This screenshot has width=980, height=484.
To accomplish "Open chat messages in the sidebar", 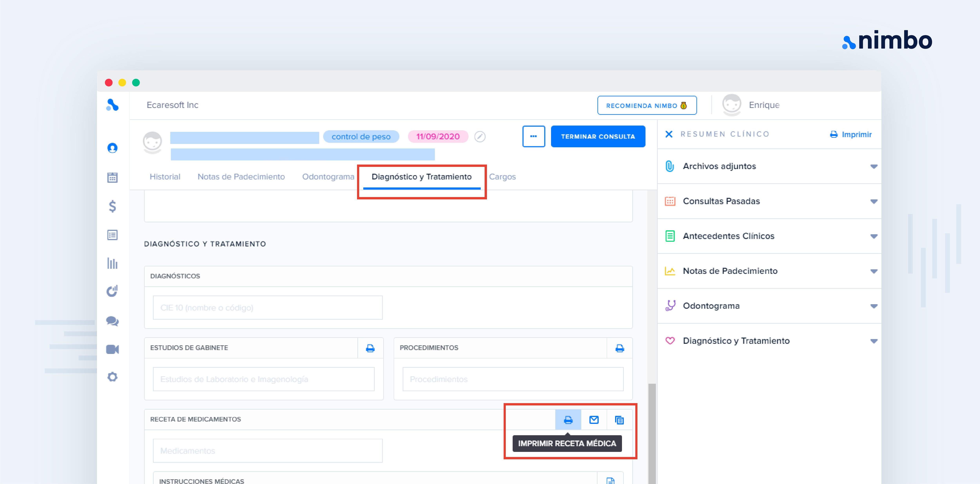I will coord(112,321).
